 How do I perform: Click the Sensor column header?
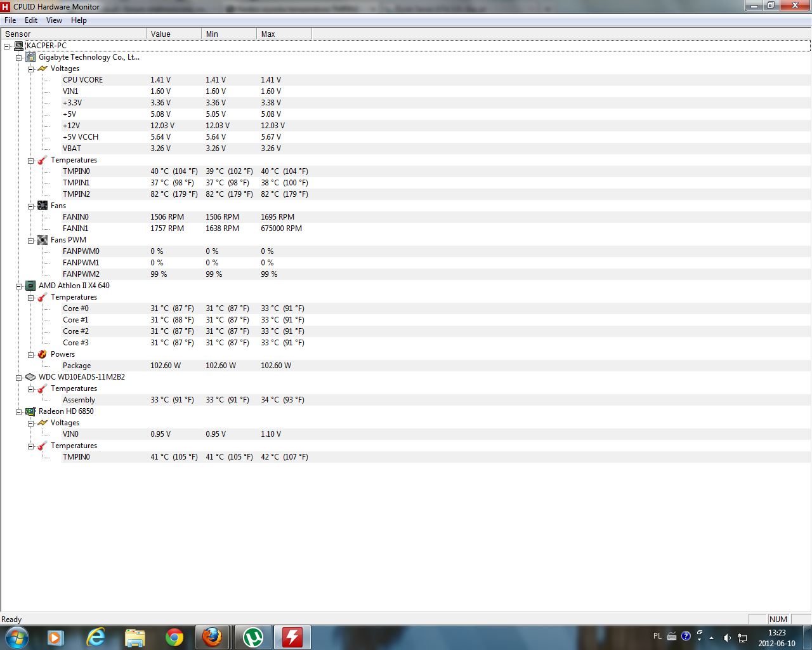pyautogui.click(x=74, y=34)
